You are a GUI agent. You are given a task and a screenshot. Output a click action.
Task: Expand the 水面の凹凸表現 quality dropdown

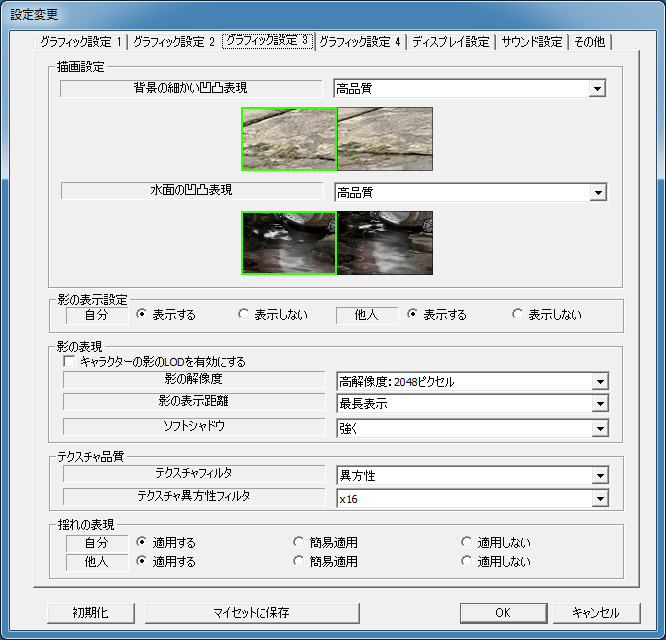[597, 192]
